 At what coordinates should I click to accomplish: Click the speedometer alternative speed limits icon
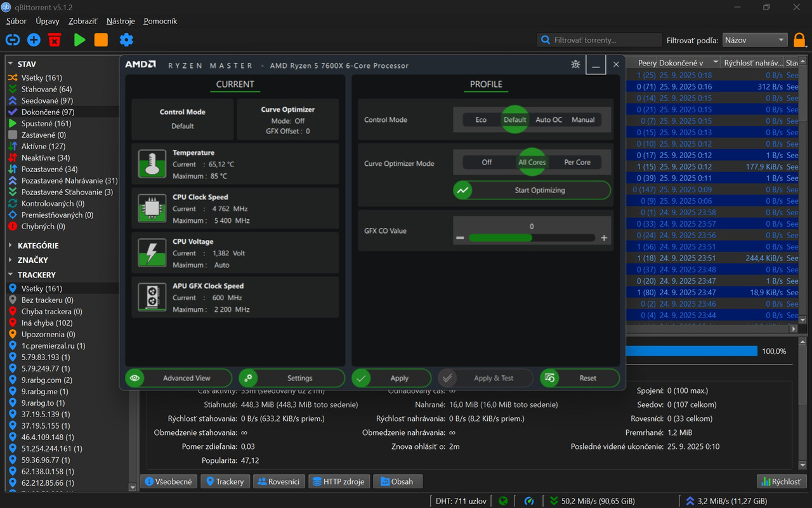(x=529, y=501)
